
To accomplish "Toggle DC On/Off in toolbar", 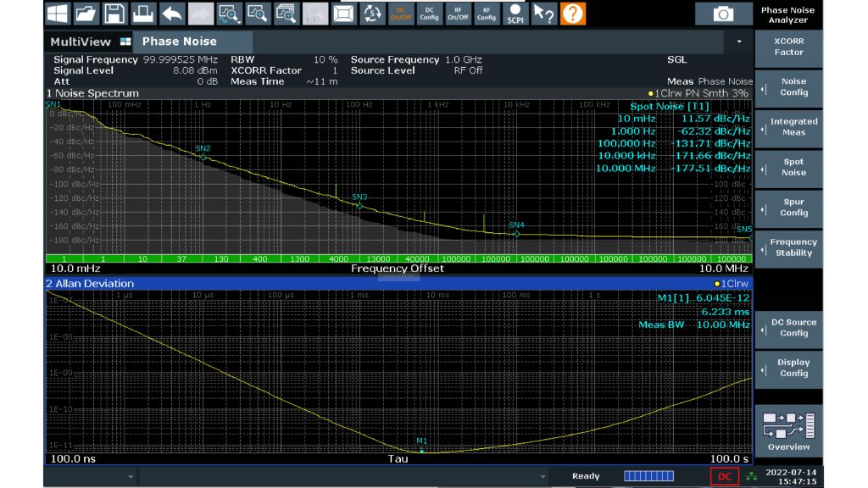I will coord(401,14).
